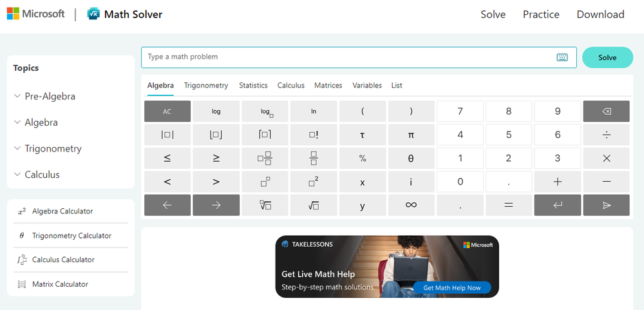Click the minus operator key

click(606, 182)
